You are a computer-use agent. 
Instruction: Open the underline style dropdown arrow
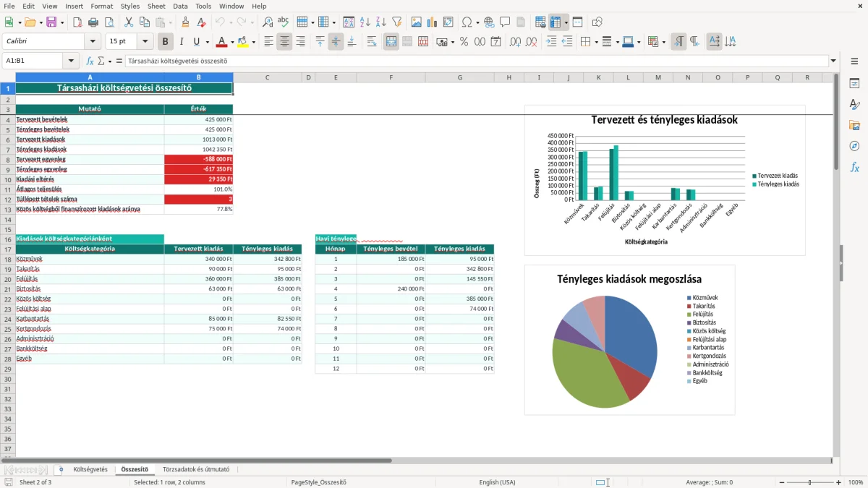click(x=207, y=42)
